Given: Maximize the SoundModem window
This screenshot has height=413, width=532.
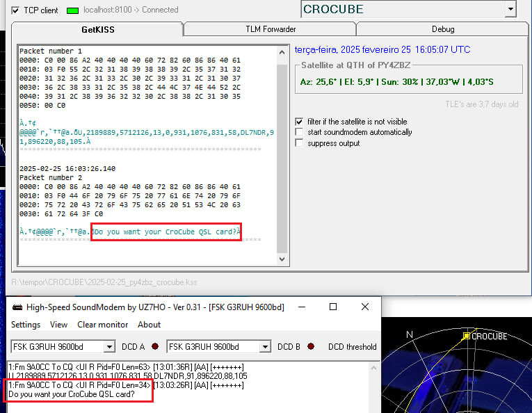Looking at the screenshot, I should click(333, 307).
